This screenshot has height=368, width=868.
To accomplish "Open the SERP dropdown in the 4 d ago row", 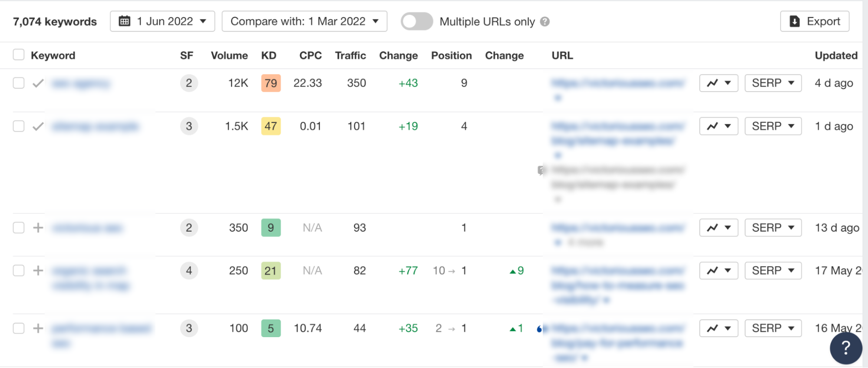I will pos(773,83).
